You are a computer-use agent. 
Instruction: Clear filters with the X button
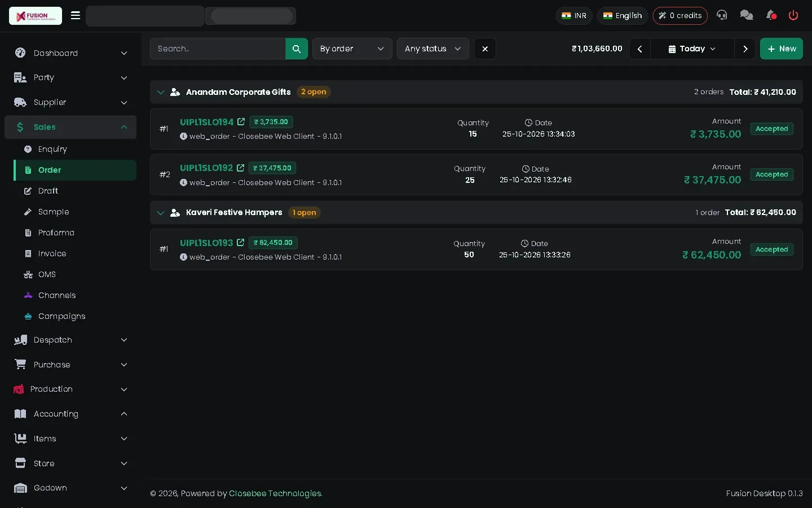click(x=485, y=49)
